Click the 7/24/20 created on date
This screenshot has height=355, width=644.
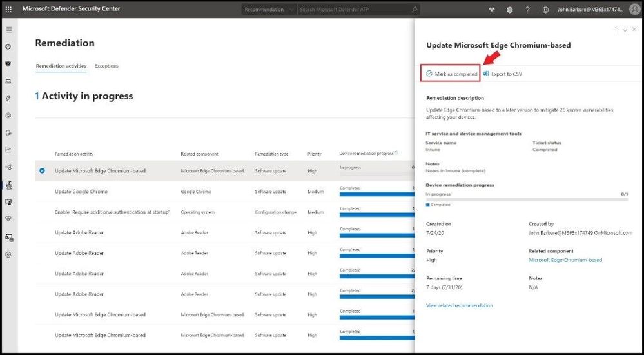pyautogui.click(x=435, y=233)
